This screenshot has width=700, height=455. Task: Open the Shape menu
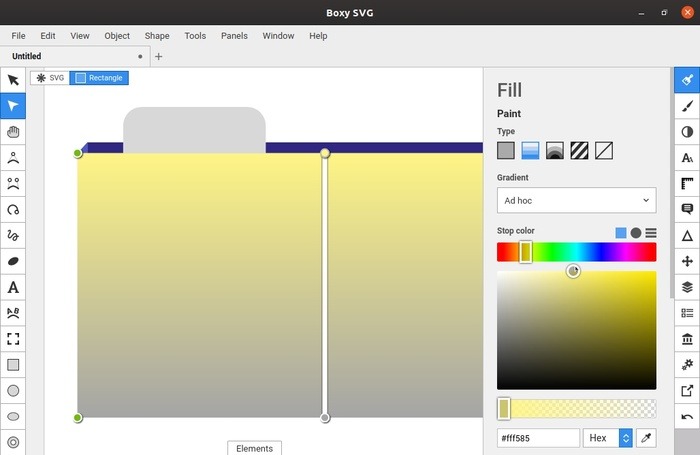pos(157,36)
